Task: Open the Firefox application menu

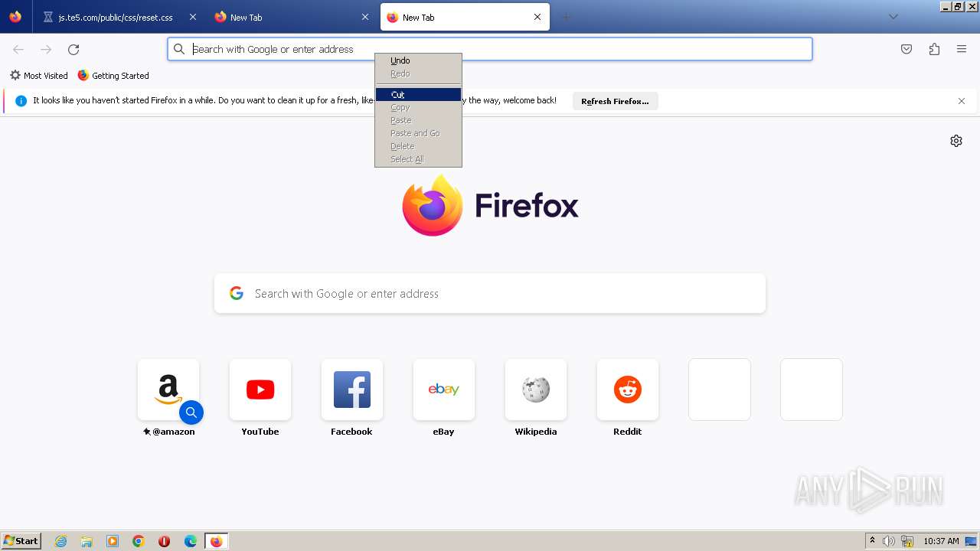Action: [x=962, y=49]
